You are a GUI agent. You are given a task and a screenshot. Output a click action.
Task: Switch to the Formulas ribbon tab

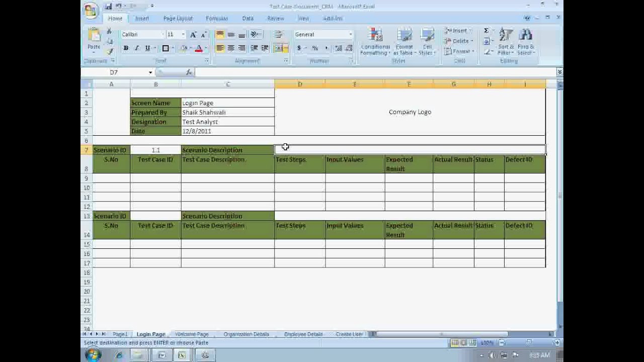(217, 18)
